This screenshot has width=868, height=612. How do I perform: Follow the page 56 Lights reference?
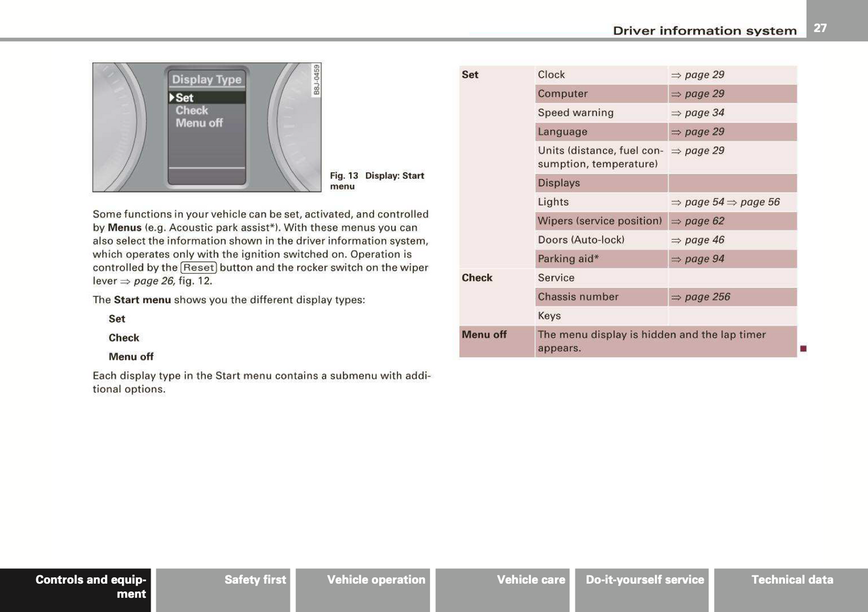click(x=754, y=202)
